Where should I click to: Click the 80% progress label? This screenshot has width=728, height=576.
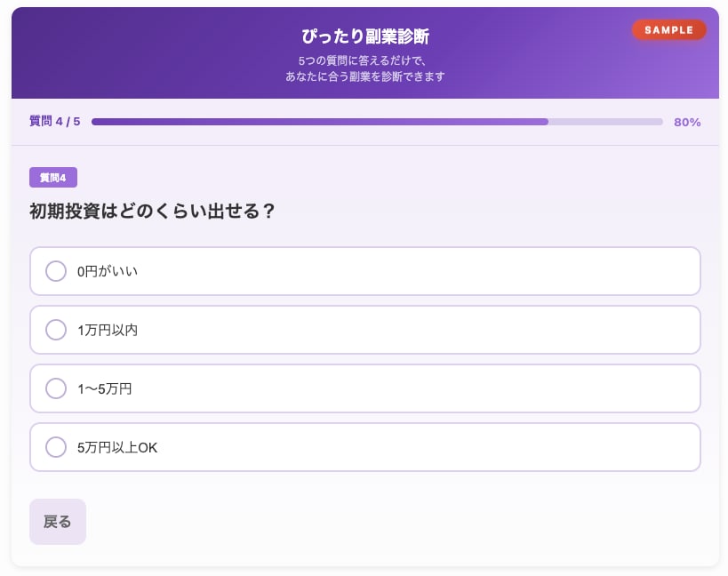pyautogui.click(x=687, y=122)
